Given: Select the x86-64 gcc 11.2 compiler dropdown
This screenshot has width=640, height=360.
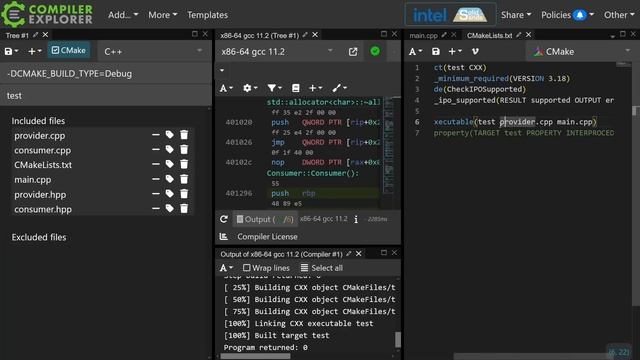Looking at the screenshot, I should [277, 51].
